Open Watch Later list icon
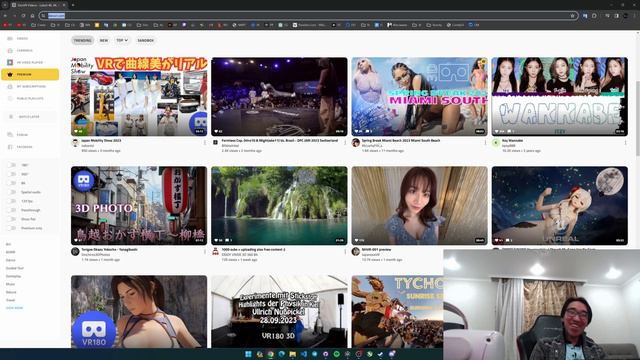640x360 pixels. pos(11,117)
